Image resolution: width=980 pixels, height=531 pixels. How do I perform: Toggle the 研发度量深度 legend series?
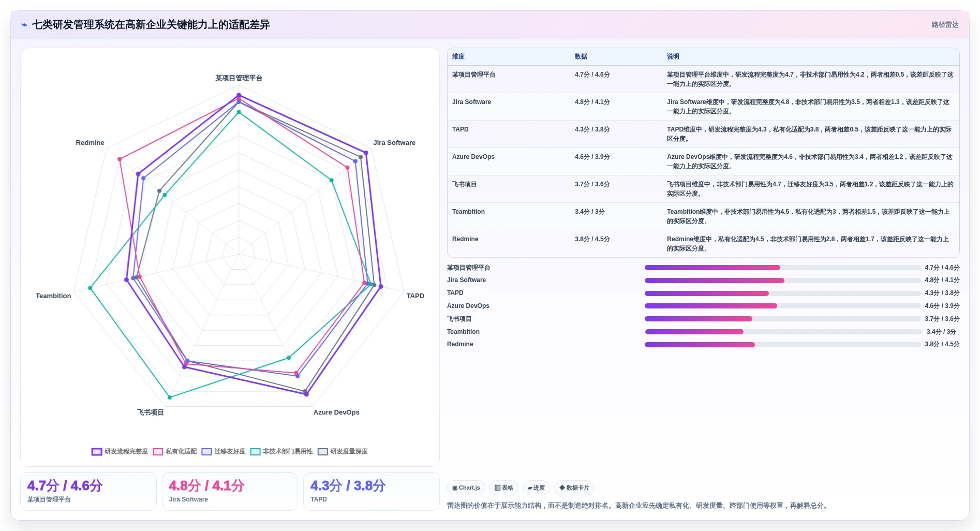343,451
